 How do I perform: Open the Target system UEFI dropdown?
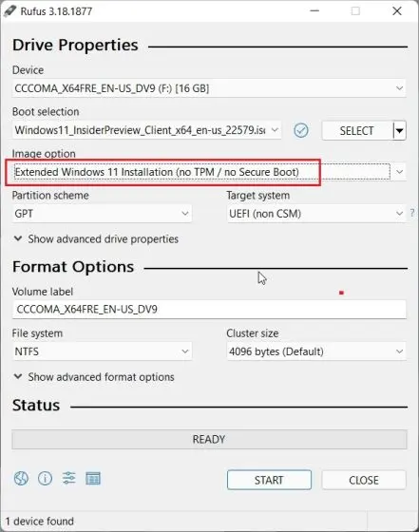coord(316,214)
